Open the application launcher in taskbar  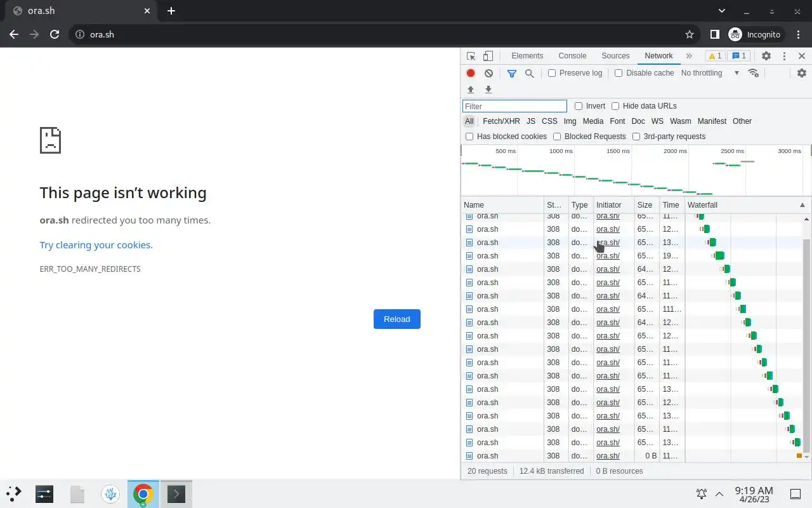coord(14,493)
